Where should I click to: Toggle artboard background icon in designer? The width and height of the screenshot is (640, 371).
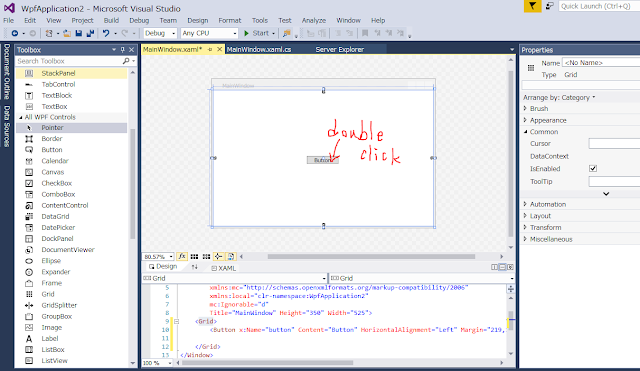click(231, 256)
